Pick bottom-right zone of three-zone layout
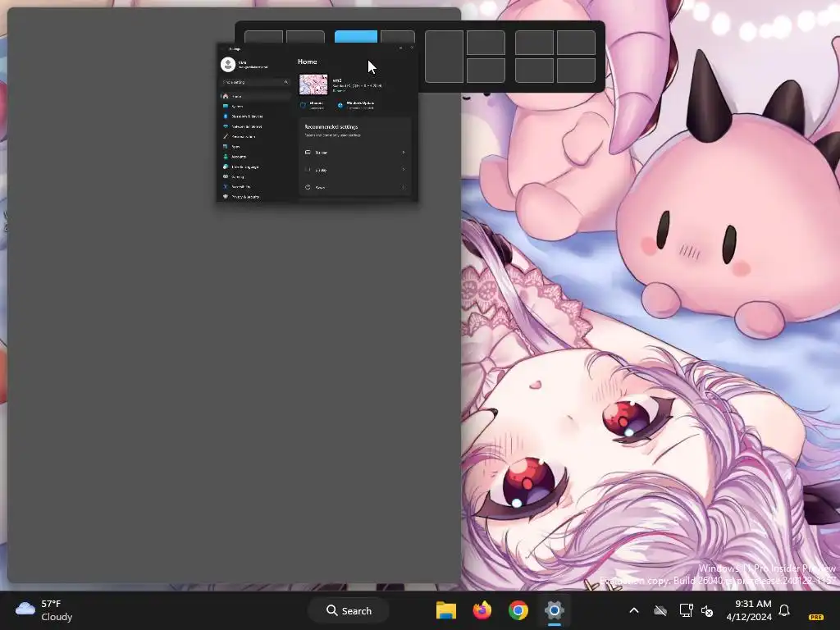Viewport: 840px width, 630px height. pos(486,71)
